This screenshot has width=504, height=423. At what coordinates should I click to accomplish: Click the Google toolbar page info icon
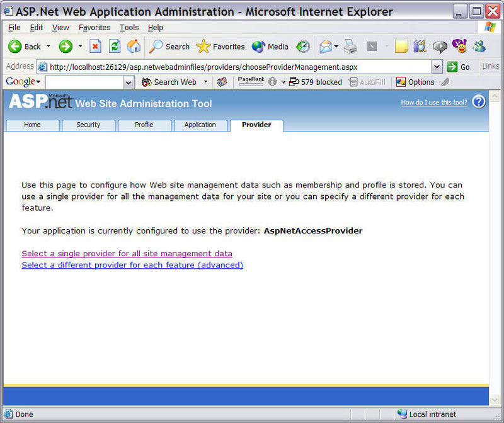click(273, 82)
